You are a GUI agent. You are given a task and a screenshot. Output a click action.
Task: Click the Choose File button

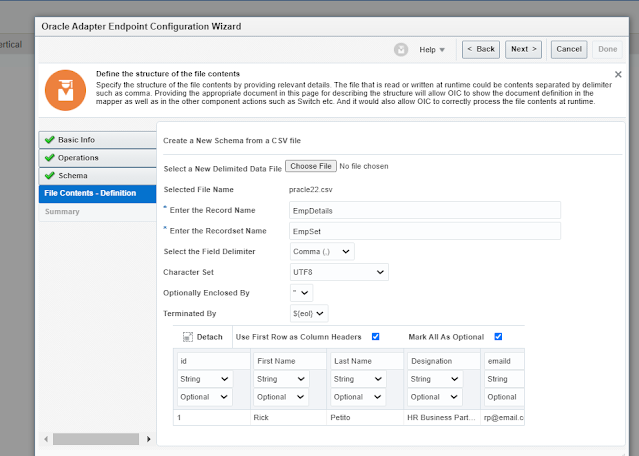pyautogui.click(x=311, y=166)
